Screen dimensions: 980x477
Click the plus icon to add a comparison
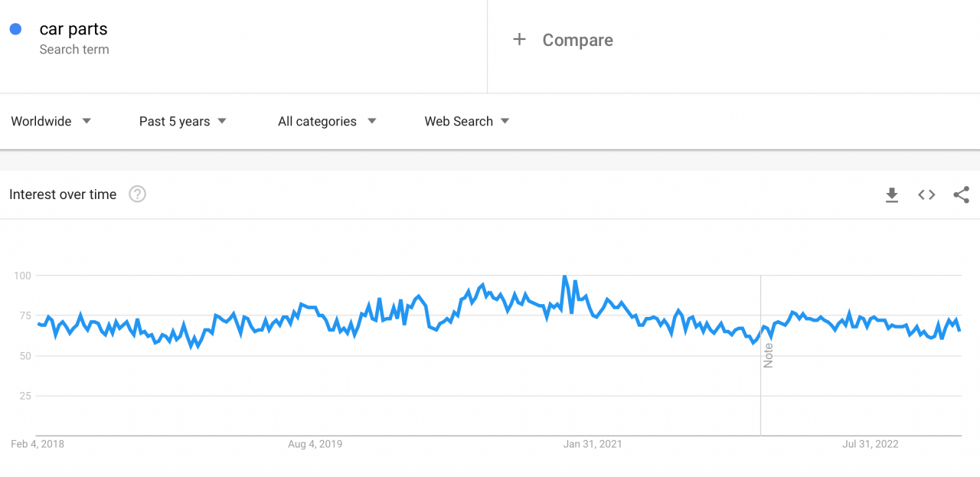tap(519, 39)
